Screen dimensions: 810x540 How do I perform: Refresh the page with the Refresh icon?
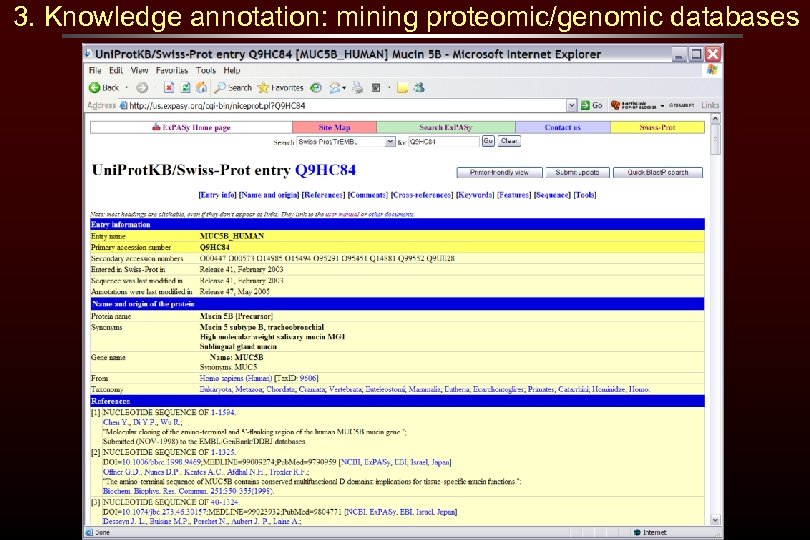point(185,88)
